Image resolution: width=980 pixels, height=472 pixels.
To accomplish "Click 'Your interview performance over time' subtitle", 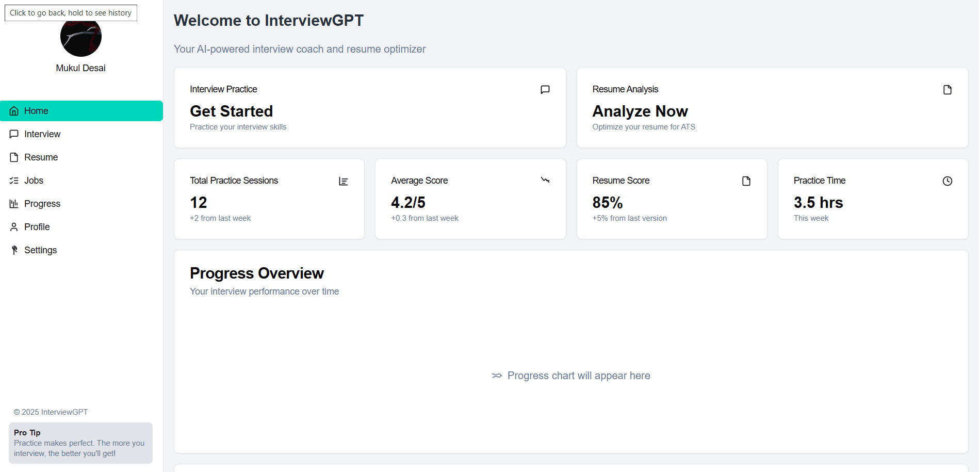I will (x=264, y=291).
